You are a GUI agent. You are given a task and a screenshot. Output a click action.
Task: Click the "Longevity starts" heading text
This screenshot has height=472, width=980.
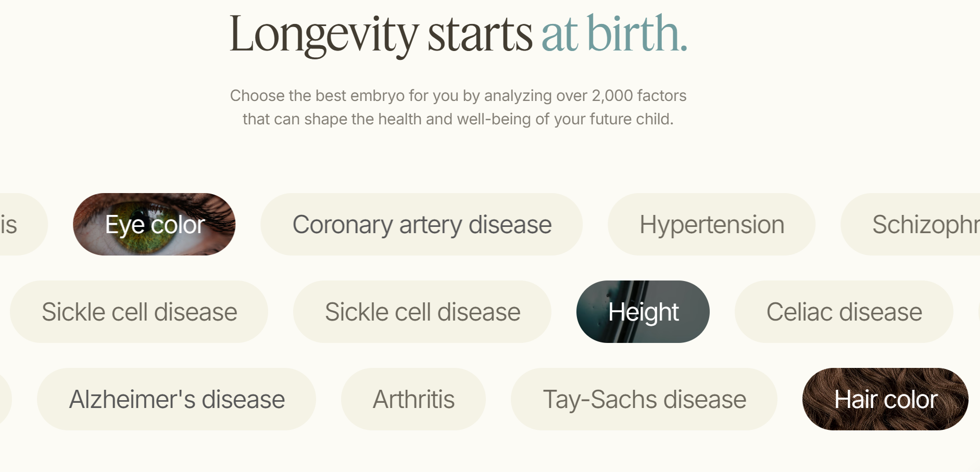tap(380, 34)
